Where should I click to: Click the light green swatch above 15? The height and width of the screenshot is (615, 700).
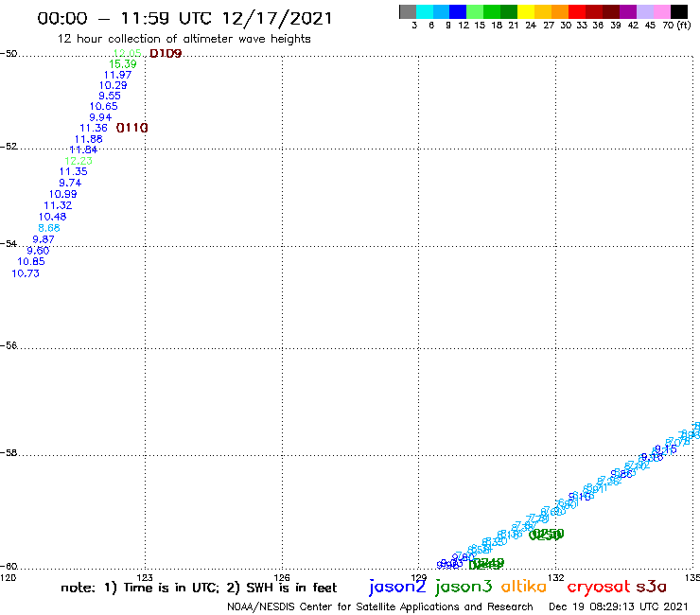pos(476,11)
